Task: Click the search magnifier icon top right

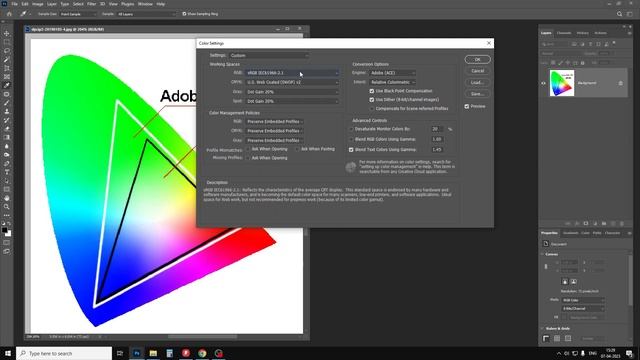Action: [619, 14]
